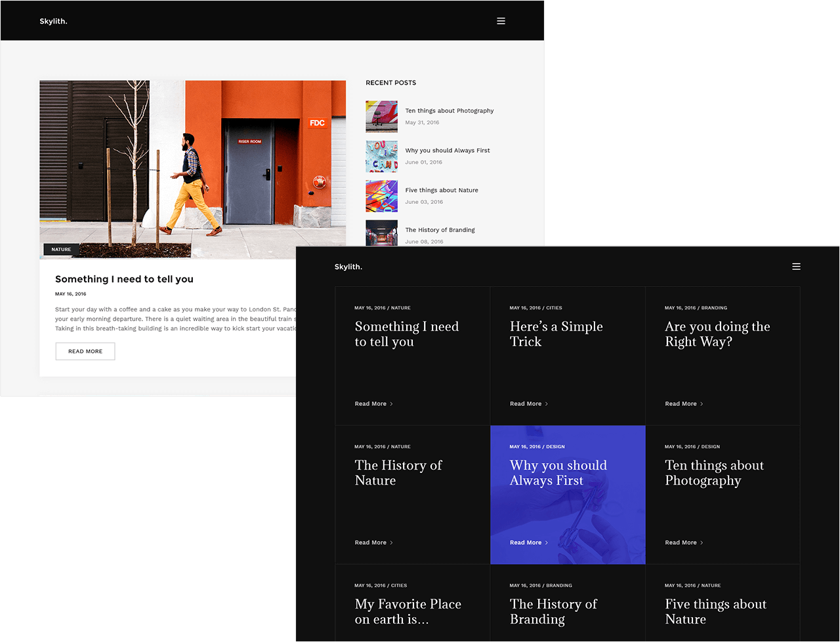
Task: Click Skylith logo in dark page header
Action: 348,266
